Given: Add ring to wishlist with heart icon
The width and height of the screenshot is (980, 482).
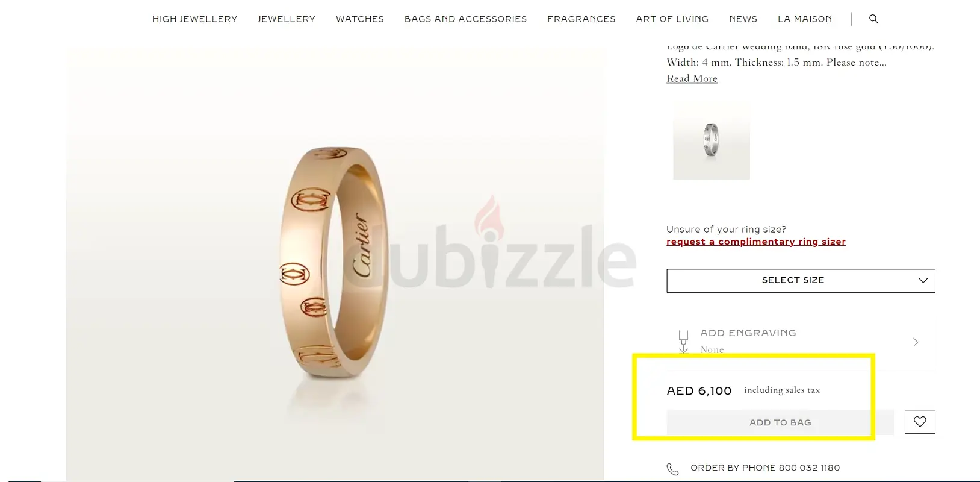Looking at the screenshot, I should click(x=920, y=422).
